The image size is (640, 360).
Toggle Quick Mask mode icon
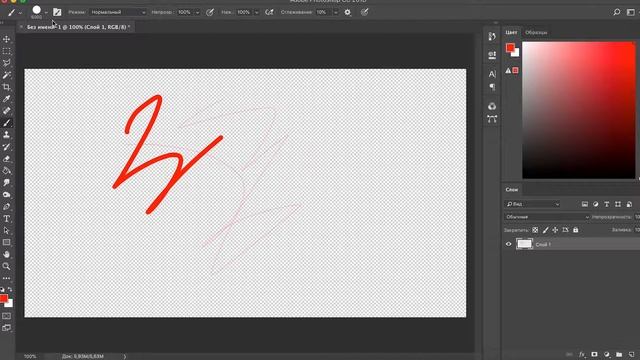coord(7,316)
